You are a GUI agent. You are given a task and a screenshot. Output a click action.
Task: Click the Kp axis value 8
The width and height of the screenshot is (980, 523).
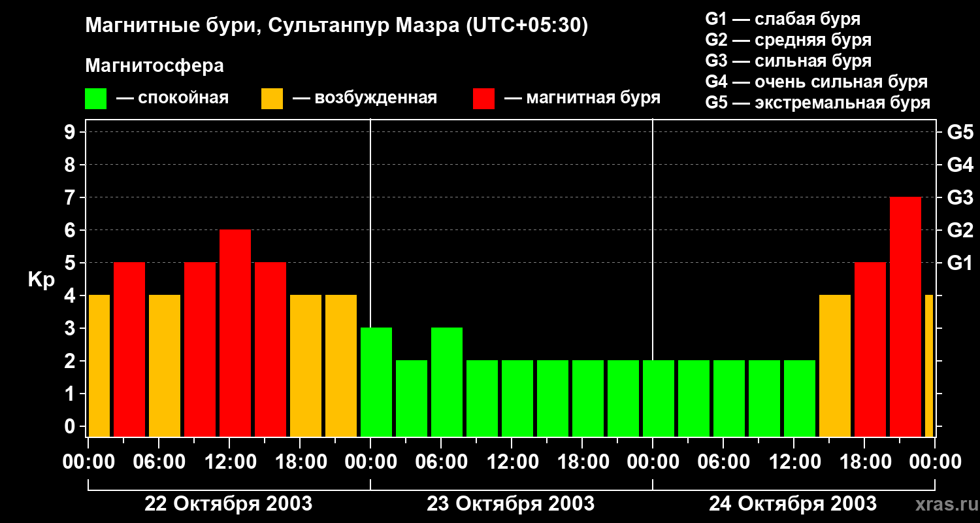tap(71, 165)
